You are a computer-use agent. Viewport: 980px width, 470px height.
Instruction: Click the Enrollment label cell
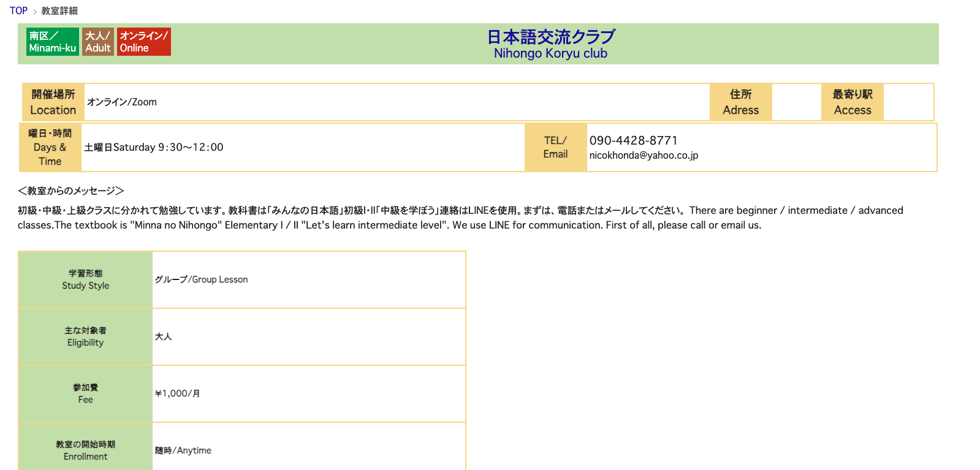pos(86,447)
